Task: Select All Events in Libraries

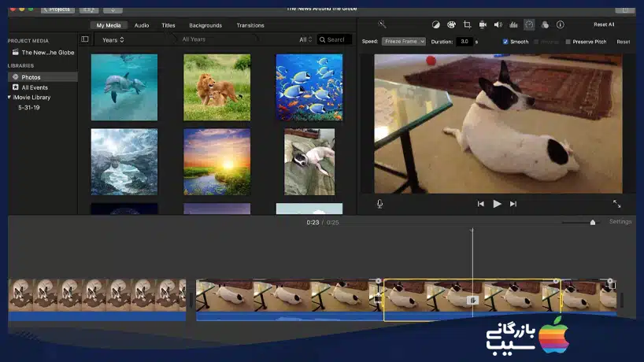Action: [x=35, y=87]
